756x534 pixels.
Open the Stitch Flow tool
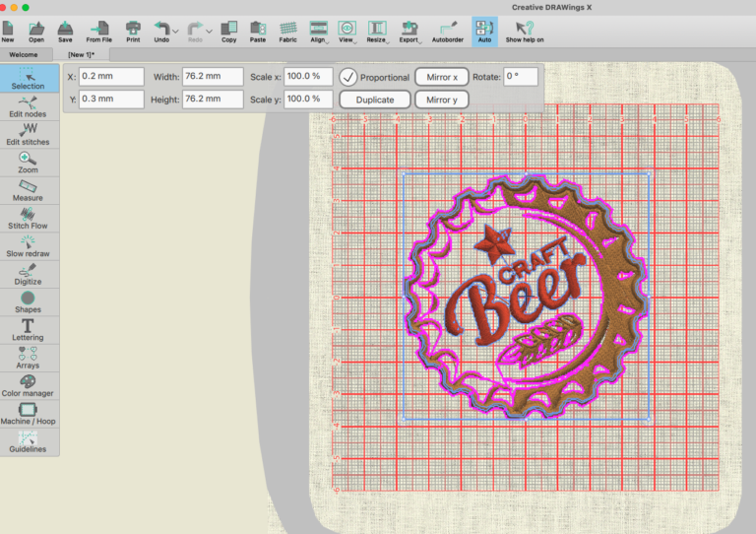click(29, 218)
